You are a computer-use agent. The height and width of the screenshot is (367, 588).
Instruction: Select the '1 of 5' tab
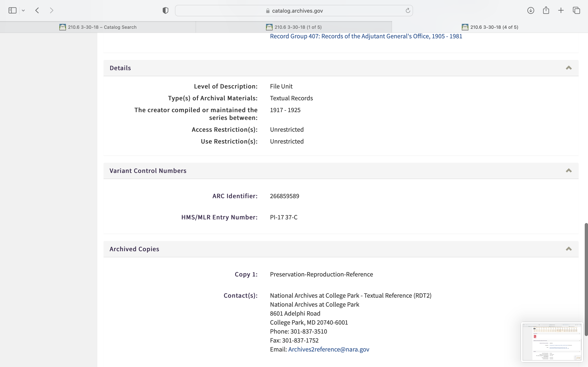pyautogui.click(x=294, y=27)
